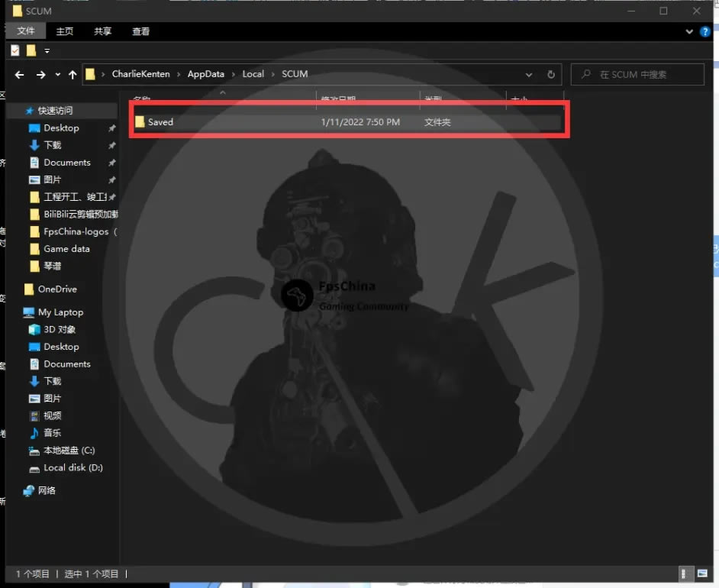The image size is (719, 588).
Task: Switch to the 查看 ribbon tab
Action: tap(140, 31)
